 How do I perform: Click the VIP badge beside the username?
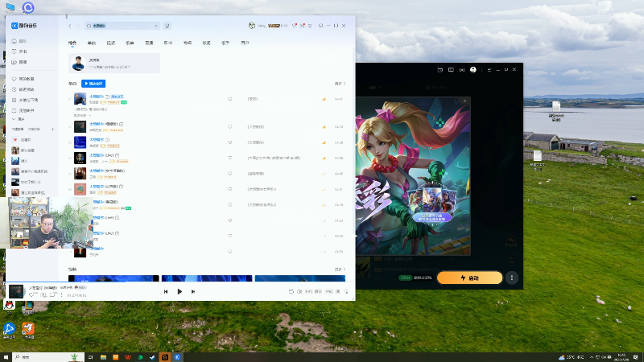pyautogui.click(x=274, y=26)
